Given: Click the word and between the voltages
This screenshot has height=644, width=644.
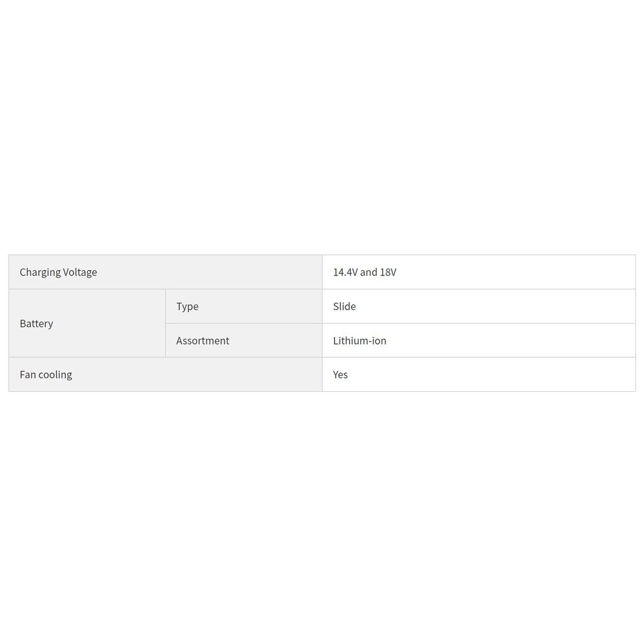Looking at the screenshot, I should [x=369, y=272].
